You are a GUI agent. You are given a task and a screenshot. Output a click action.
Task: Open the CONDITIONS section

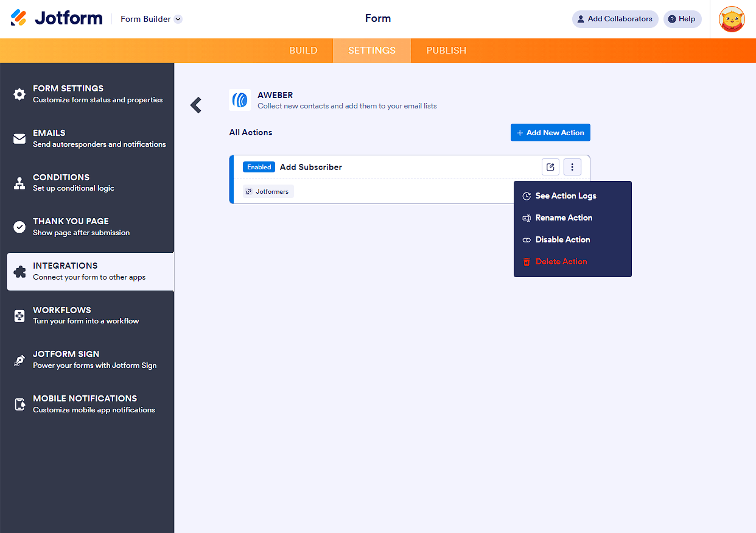(x=87, y=183)
